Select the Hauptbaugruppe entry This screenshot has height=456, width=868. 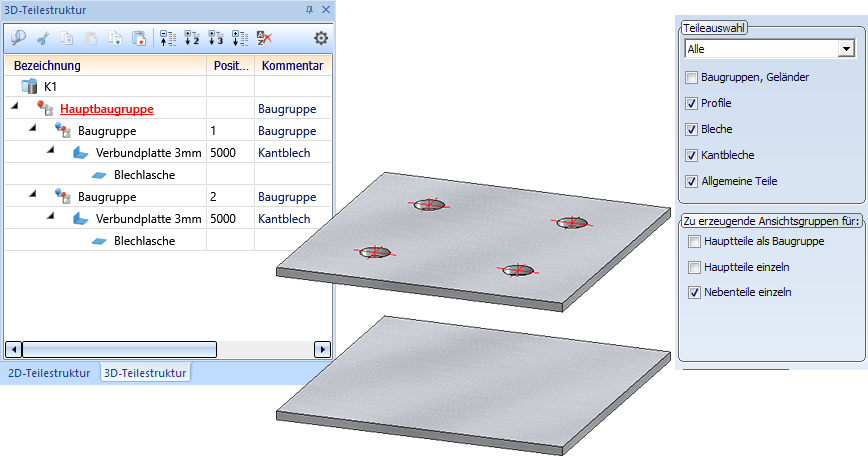coord(107,109)
